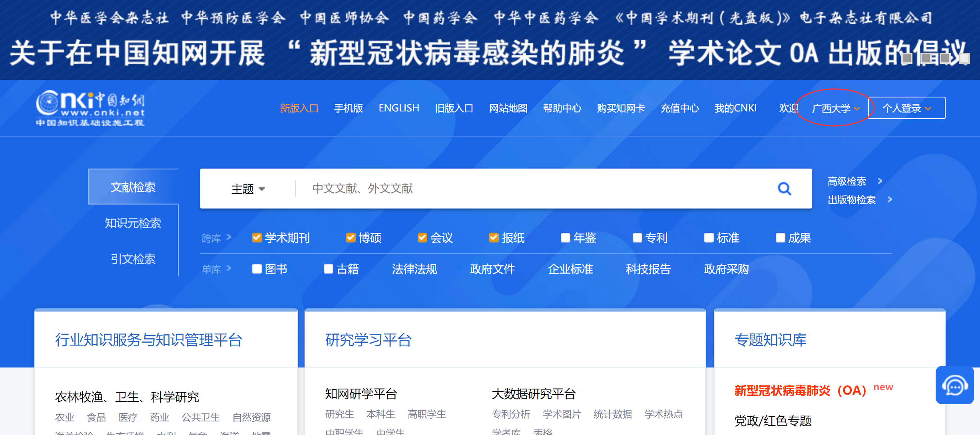
Task: Open 大数据研究平台
Action: 534,394
